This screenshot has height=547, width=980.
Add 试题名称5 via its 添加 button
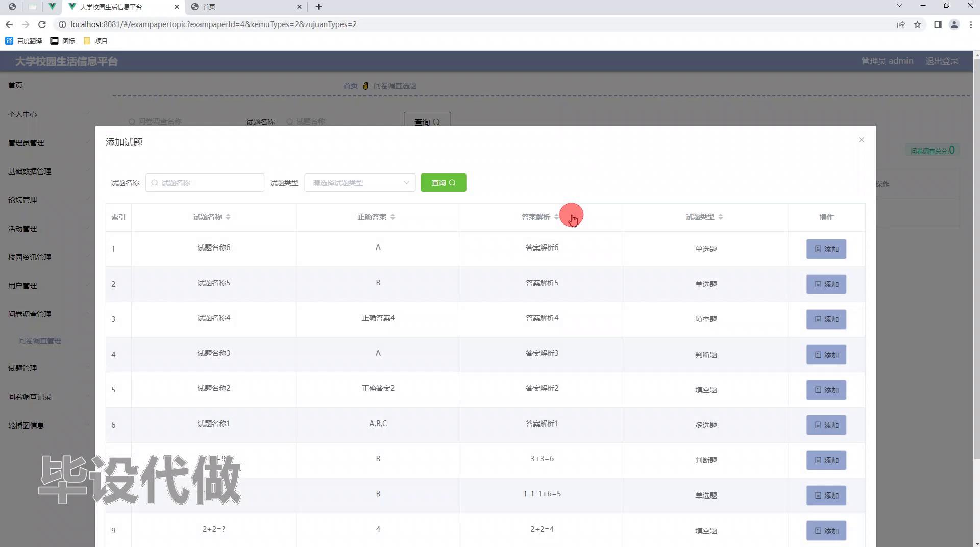coord(826,284)
